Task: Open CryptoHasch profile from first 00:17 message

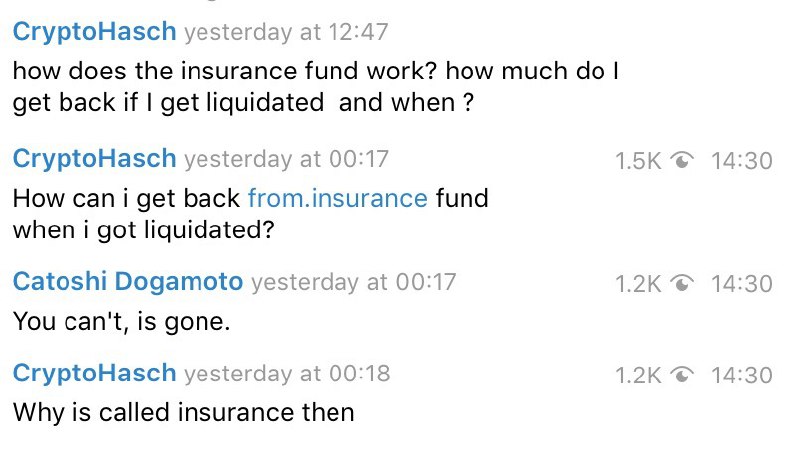Action: 94,159
